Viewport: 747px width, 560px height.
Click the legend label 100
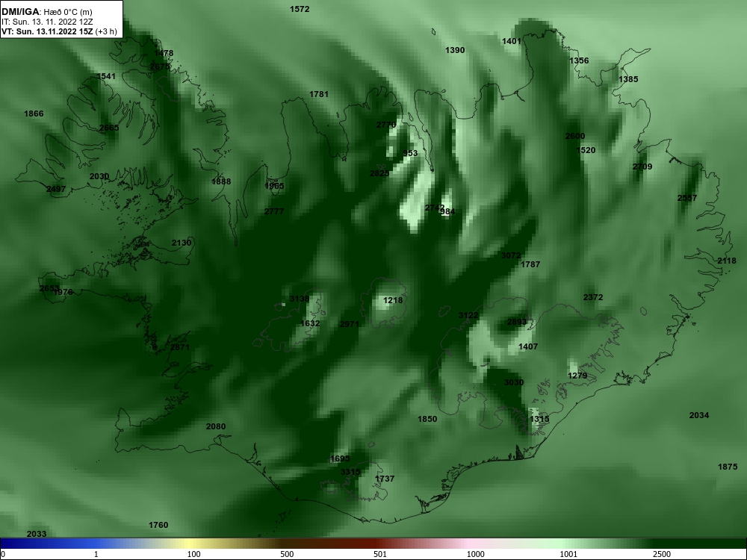pyautogui.click(x=194, y=554)
